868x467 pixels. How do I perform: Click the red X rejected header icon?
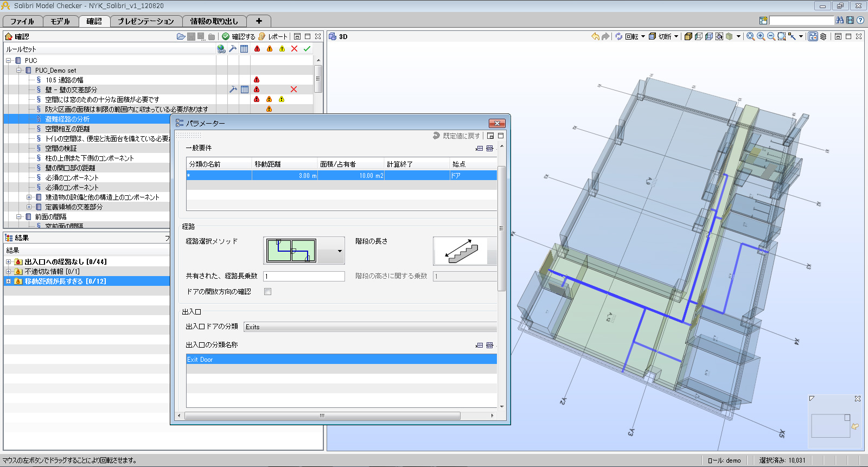(294, 49)
